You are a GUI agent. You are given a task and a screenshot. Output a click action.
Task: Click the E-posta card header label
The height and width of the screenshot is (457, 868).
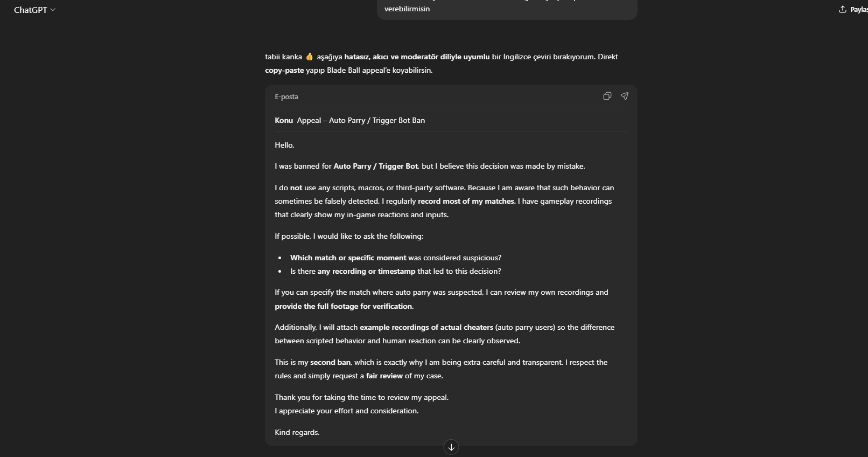286,97
